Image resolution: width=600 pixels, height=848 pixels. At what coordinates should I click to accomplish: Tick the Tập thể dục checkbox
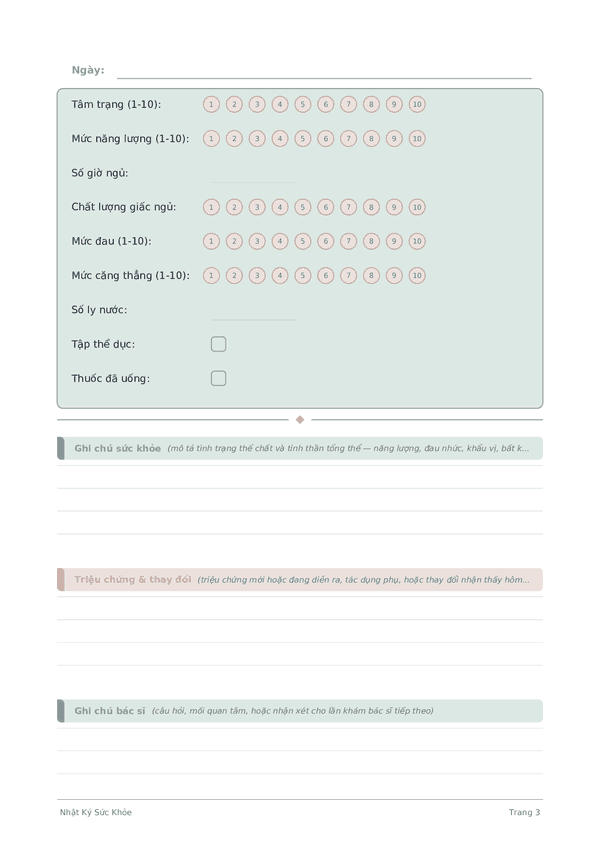(219, 344)
